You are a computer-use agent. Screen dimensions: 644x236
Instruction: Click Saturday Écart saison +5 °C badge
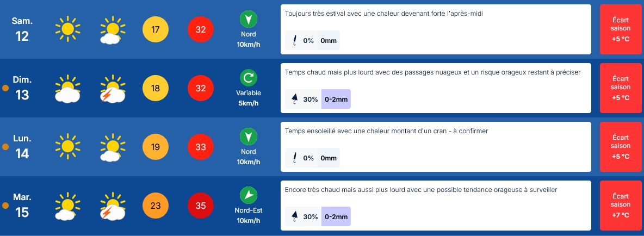[621, 29]
